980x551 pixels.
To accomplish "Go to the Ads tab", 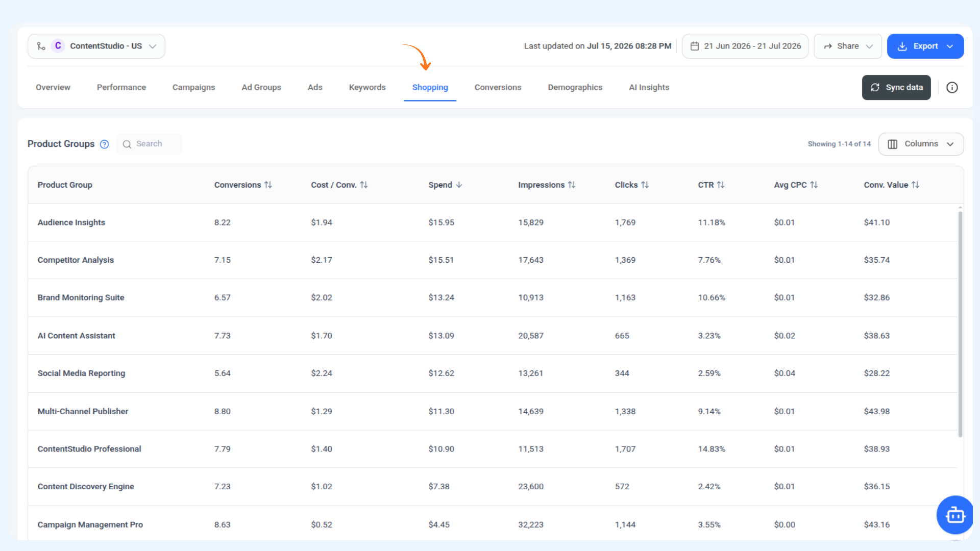I will pos(315,87).
